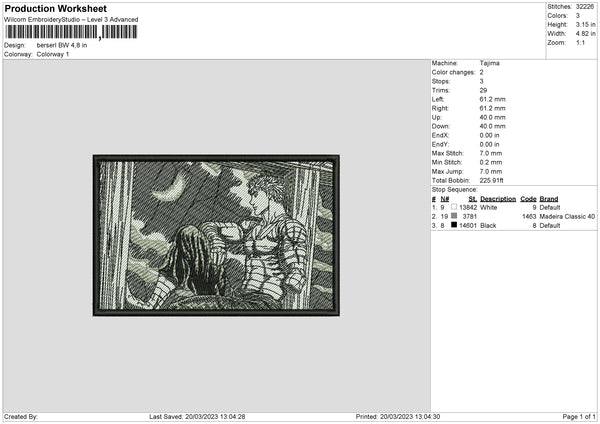The height and width of the screenshot is (424, 600).
Task: Click the code 1463 in stop sequence
Action: point(529,217)
